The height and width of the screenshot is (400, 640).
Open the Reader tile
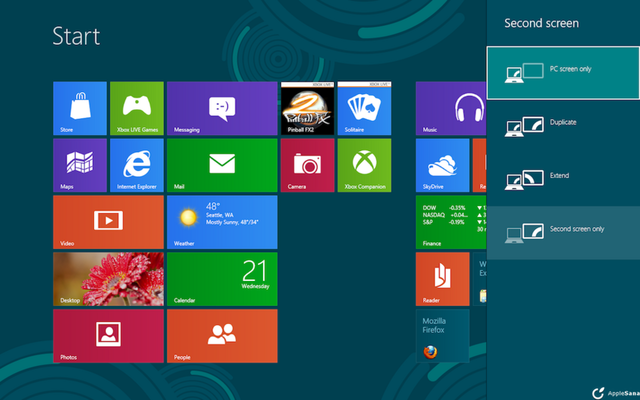point(442,279)
